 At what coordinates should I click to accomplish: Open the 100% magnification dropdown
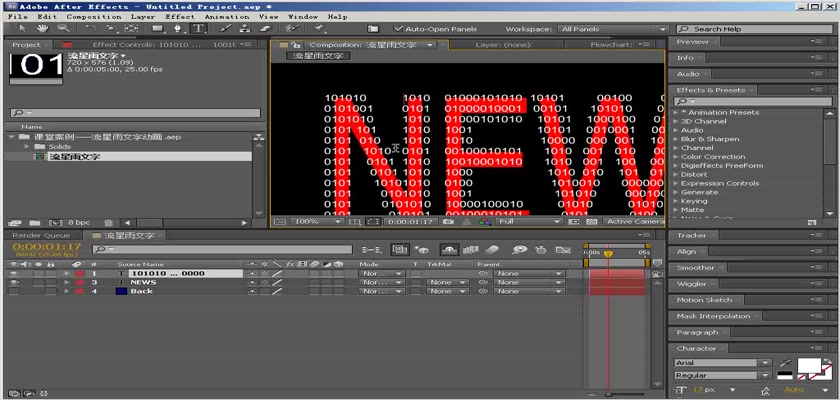click(318, 221)
